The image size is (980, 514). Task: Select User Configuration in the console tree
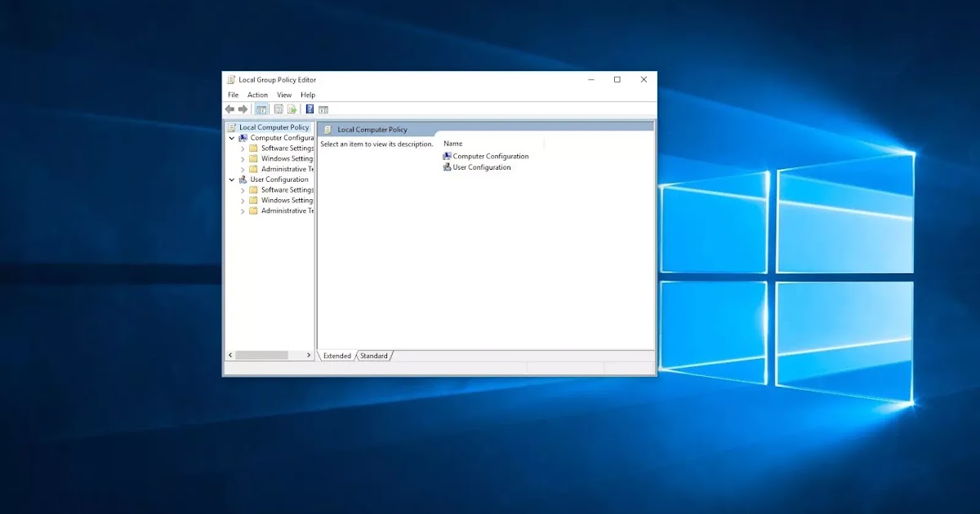pos(274,179)
